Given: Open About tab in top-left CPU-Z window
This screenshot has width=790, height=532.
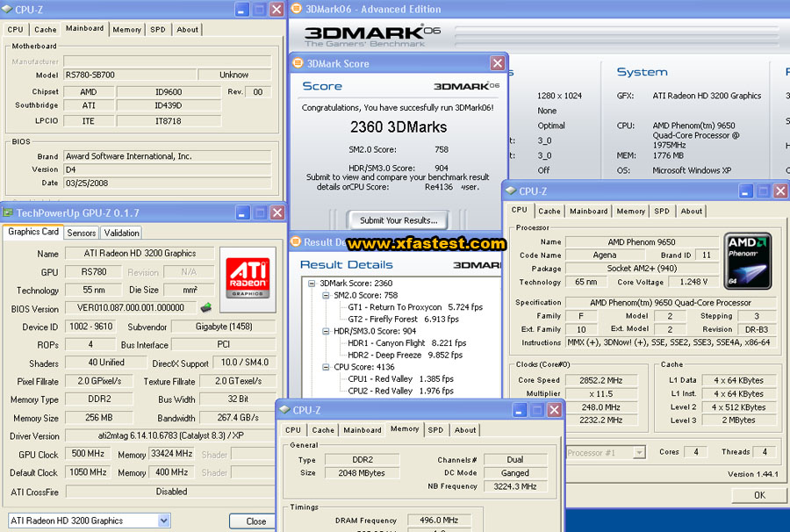Looking at the screenshot, I should (188, 30).
